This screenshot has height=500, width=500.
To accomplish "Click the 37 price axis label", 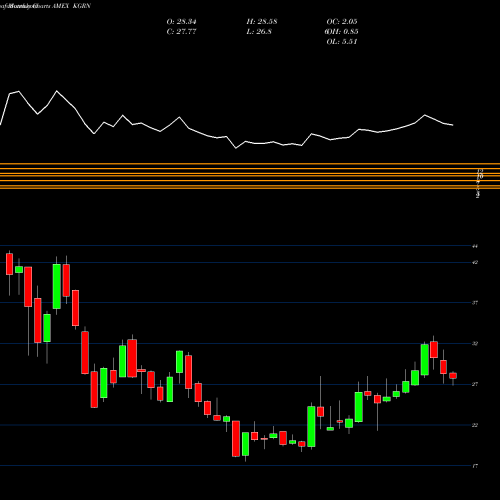I will click(x=475, y=303).
